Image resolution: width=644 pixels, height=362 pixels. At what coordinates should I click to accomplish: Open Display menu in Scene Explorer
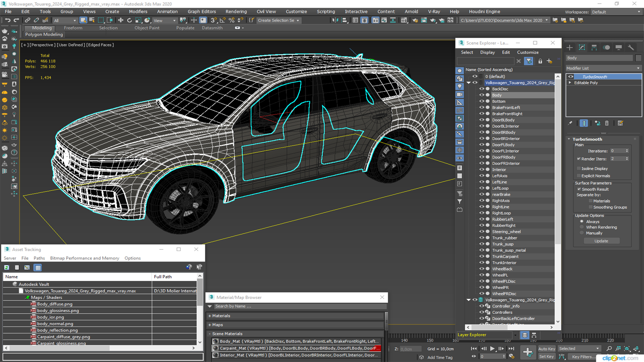tap(487, 52)
